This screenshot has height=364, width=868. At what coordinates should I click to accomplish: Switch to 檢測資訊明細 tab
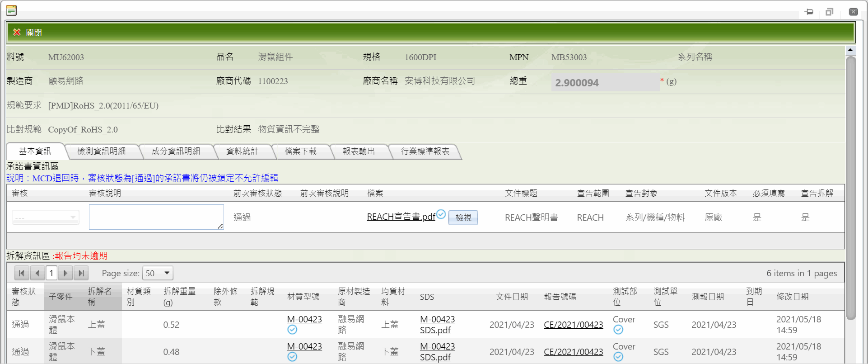[102, 151]
